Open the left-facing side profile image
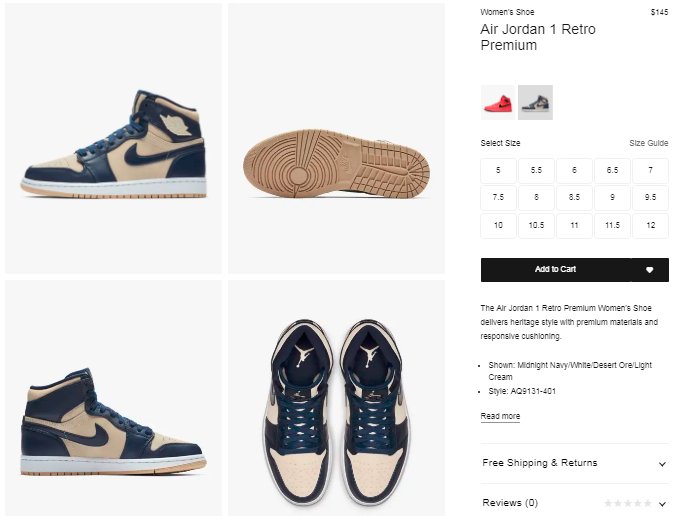Viewport: 696px width, 516px height. click(x=114, y=139)
